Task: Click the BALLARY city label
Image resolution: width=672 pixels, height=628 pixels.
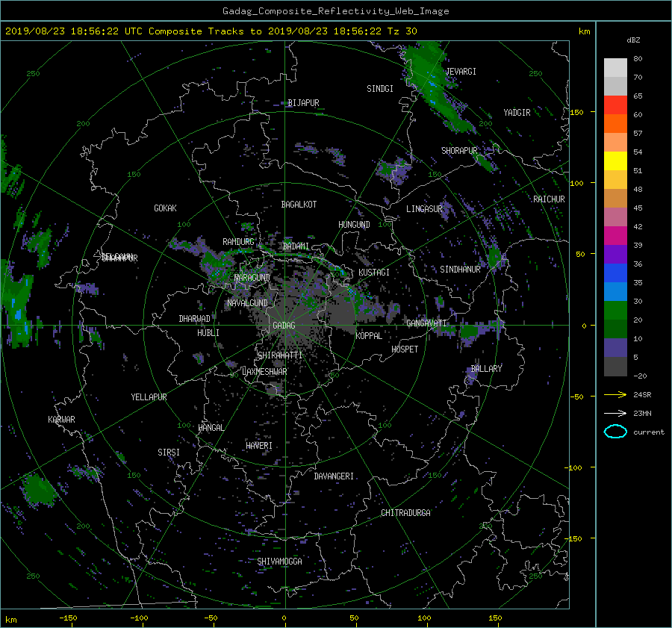Action: coord(486,369)
